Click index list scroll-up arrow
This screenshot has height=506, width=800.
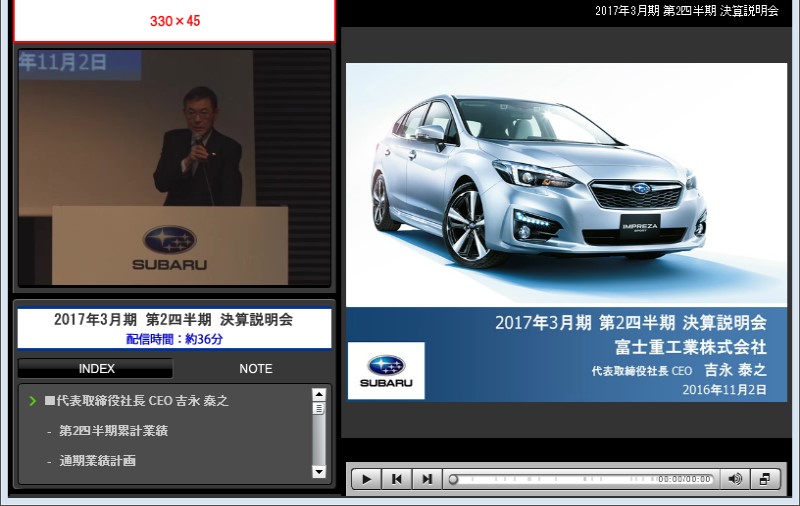pos(319,395)
